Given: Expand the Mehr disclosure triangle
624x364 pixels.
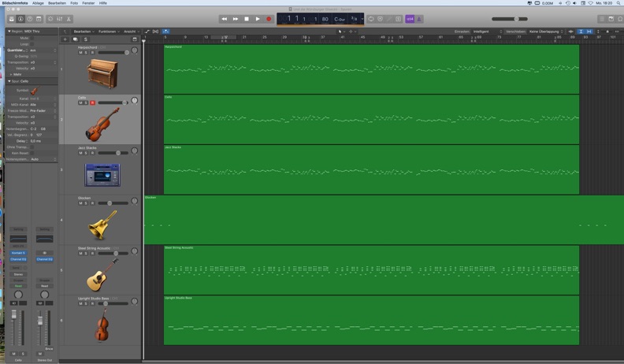Looking at the screenshot, I should point(11,74).
